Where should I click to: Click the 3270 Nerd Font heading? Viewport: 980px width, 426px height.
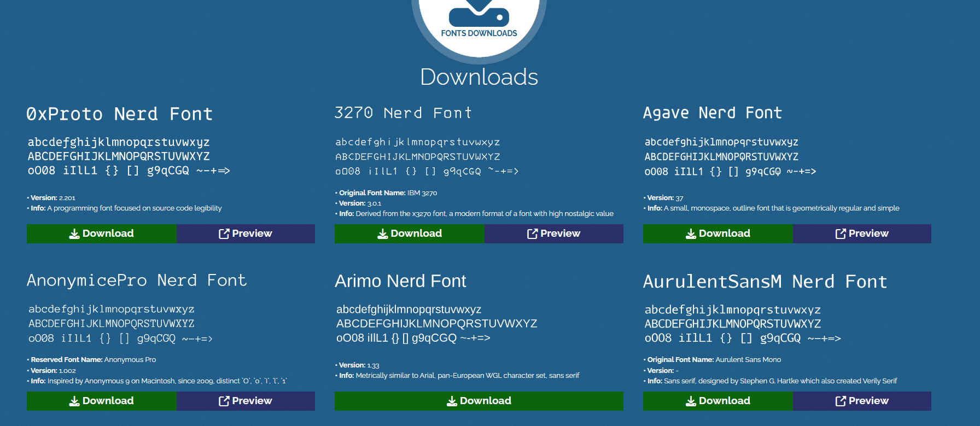(x=403, y=113)
